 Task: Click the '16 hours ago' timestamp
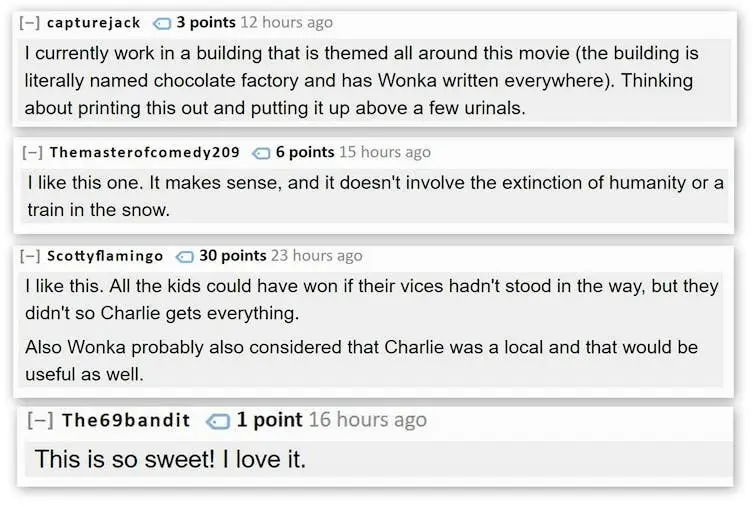point(367,420)
